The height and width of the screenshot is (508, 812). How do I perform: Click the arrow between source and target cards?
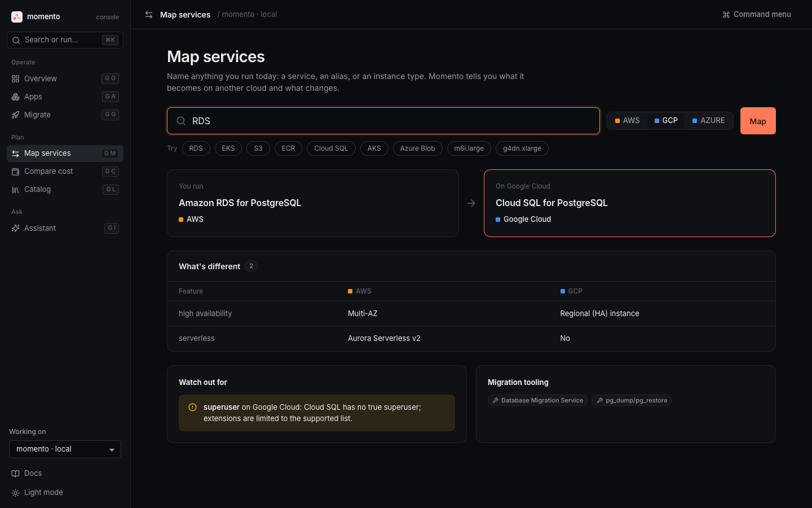pos(471,203)
